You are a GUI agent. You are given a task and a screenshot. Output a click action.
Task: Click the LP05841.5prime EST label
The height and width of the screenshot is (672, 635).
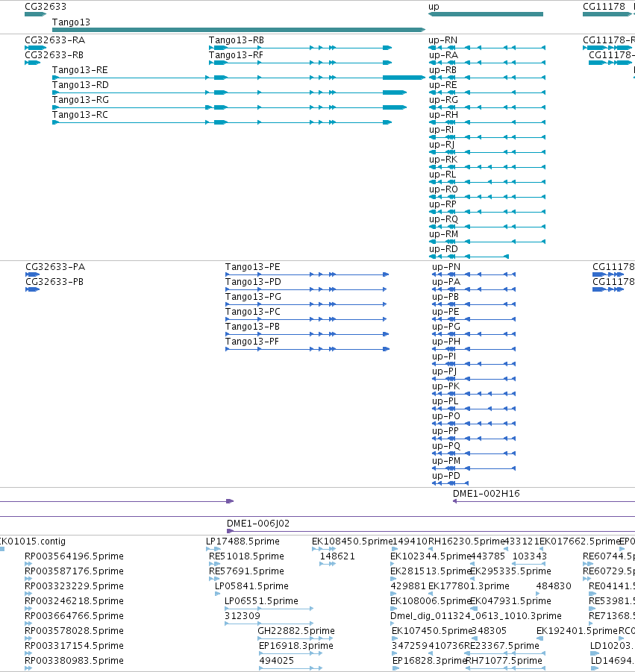coord(251,586)
